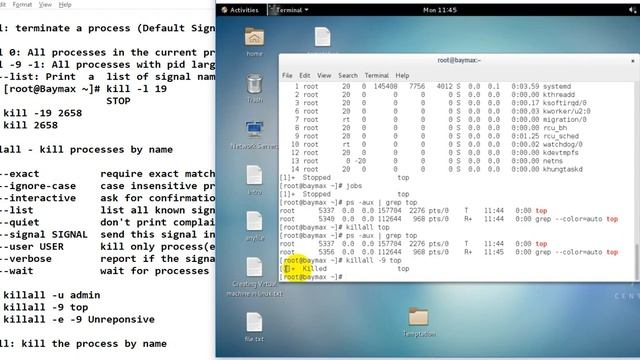Click the 'killall -u admin' line in the editor
The height and width of the screenshot is (360, 640).
(51, 295)
